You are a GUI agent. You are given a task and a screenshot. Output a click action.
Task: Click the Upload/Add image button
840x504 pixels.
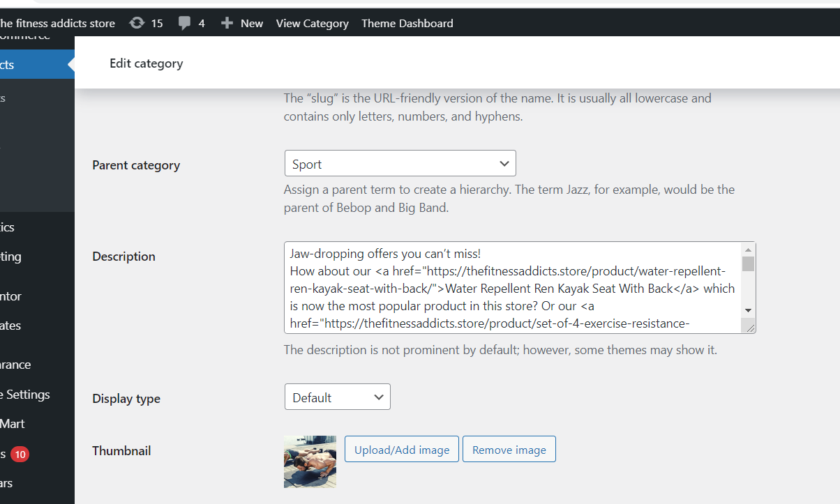coord(402,450)
